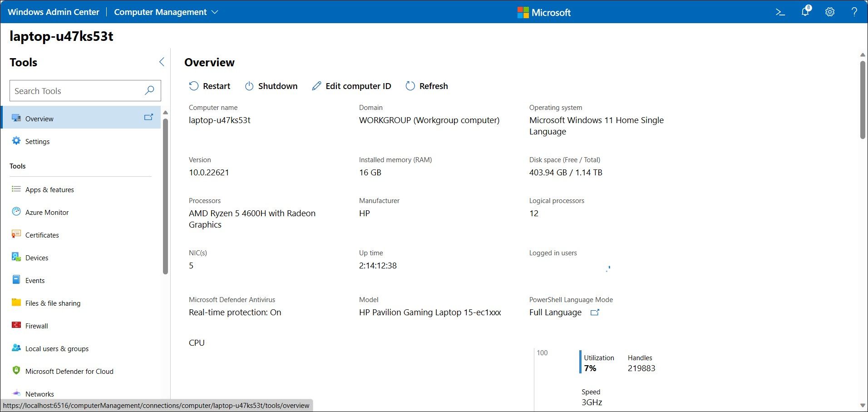Open the PowerShell console icon
This screenshot has width=868, height=412.
[780, 12]
